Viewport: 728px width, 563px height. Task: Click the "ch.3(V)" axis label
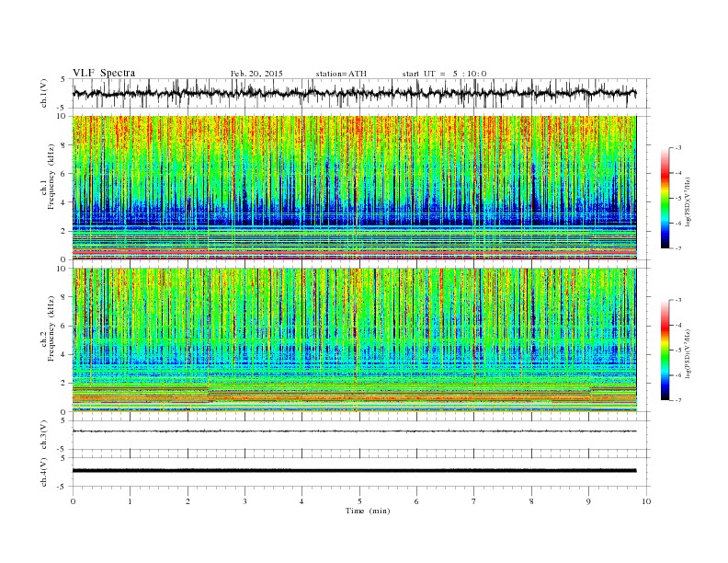pos(44,435)
